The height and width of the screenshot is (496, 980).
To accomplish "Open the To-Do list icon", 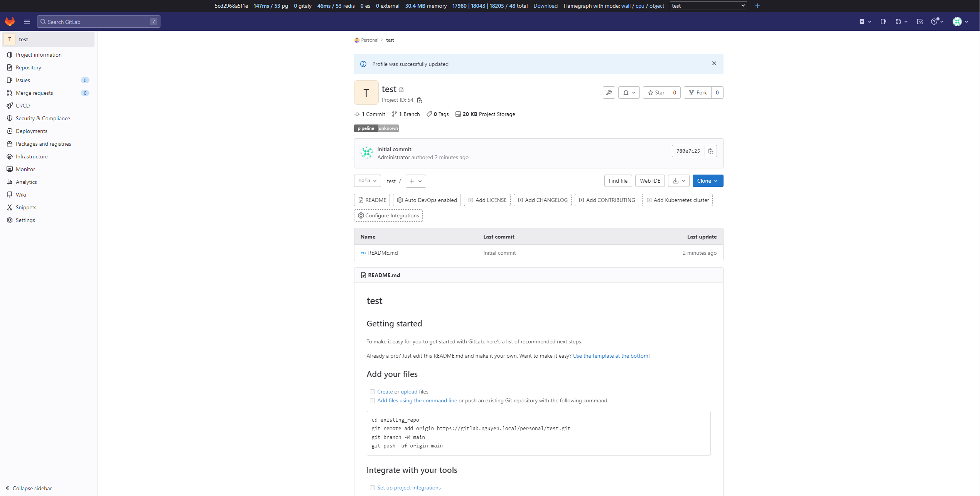I will (920, 22).
